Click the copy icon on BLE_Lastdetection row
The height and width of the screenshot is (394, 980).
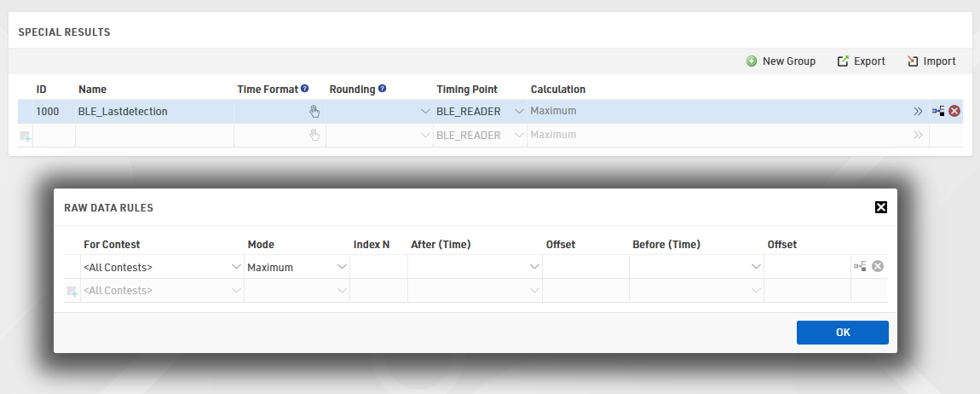pos(937,111)
